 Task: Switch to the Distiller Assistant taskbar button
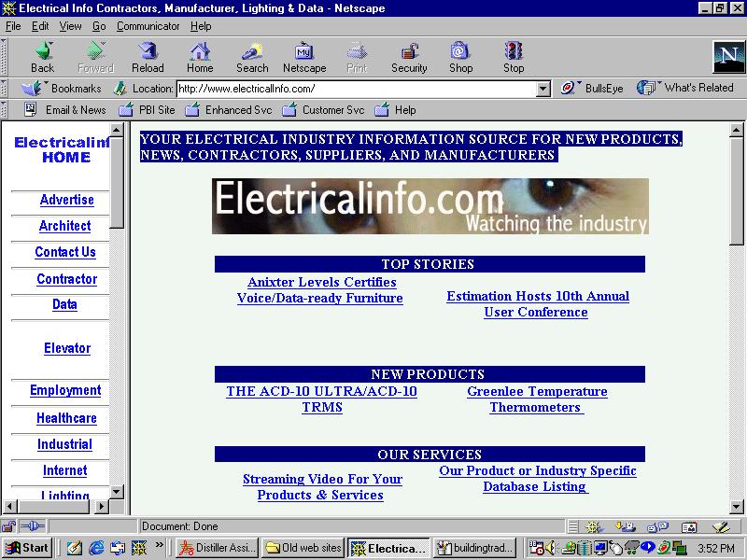click(218, 548)
